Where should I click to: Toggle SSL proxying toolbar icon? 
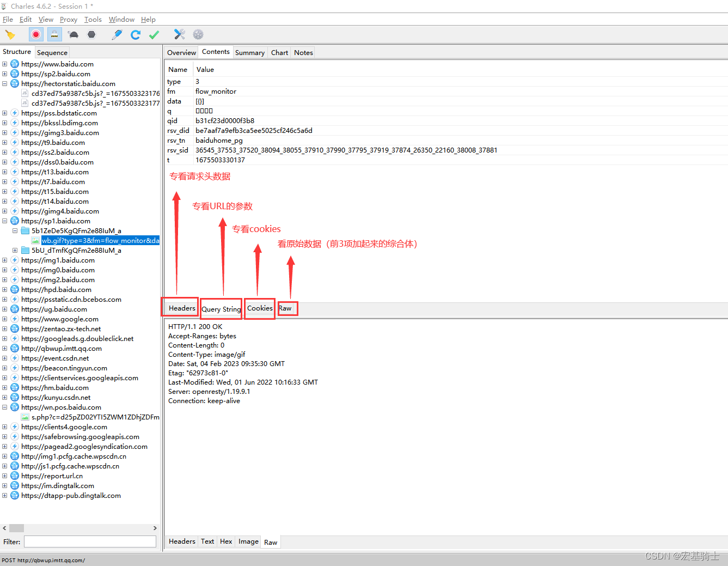coord(54,35)
